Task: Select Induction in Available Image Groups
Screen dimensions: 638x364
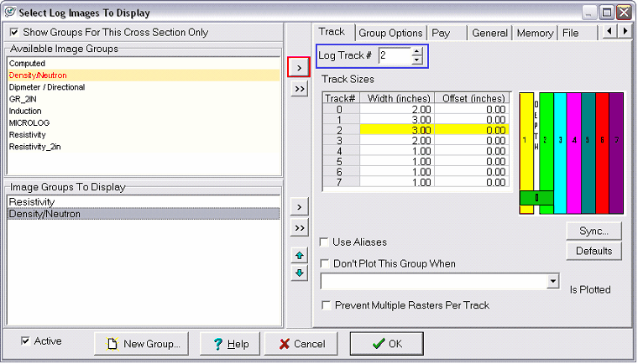Action: pos(25,111)
